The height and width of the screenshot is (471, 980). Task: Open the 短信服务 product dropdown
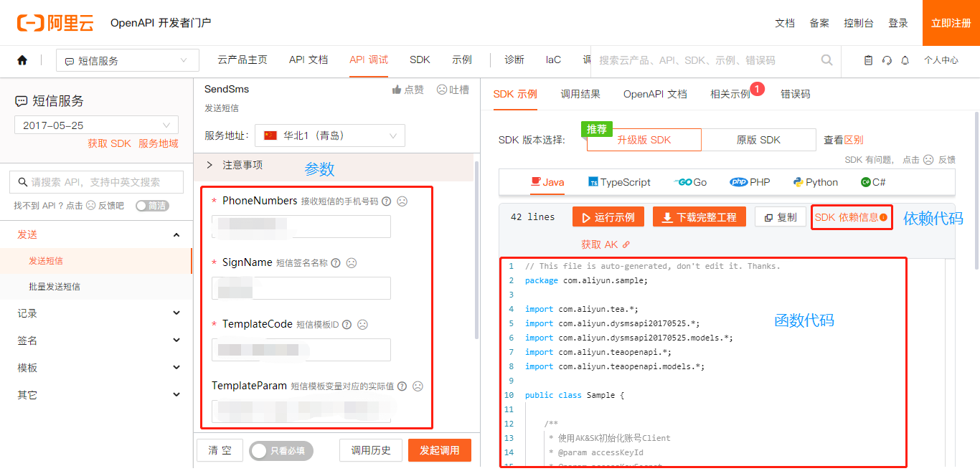[x=128, y=61]
